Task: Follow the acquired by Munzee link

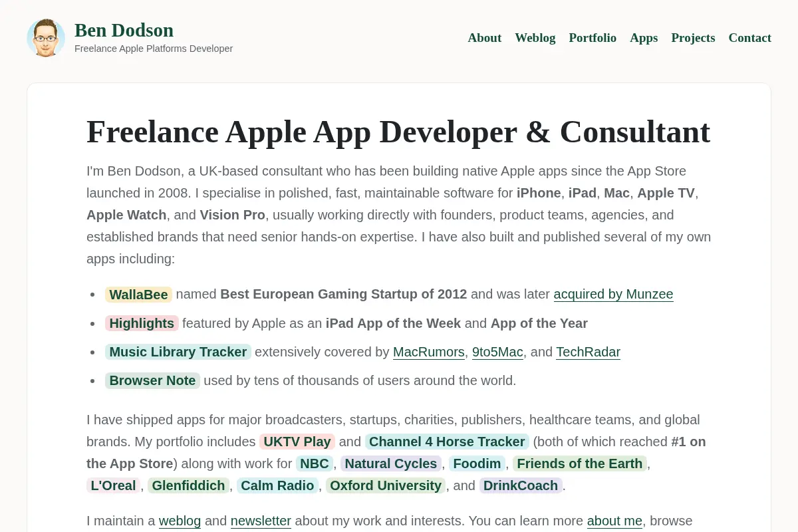Action: tap(613, 294)
